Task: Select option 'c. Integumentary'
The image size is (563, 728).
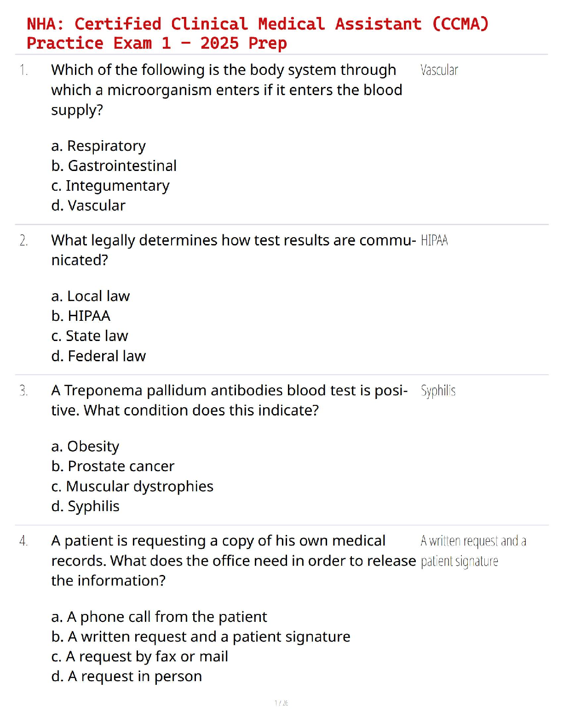Action: coord(110,186)
